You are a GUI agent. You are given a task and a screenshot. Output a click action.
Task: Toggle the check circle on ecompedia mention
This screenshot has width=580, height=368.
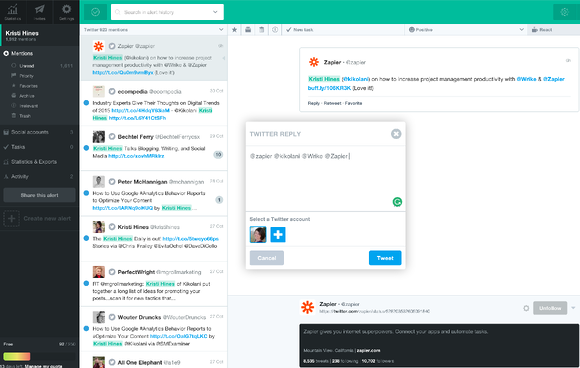click(x=112, y=91)
